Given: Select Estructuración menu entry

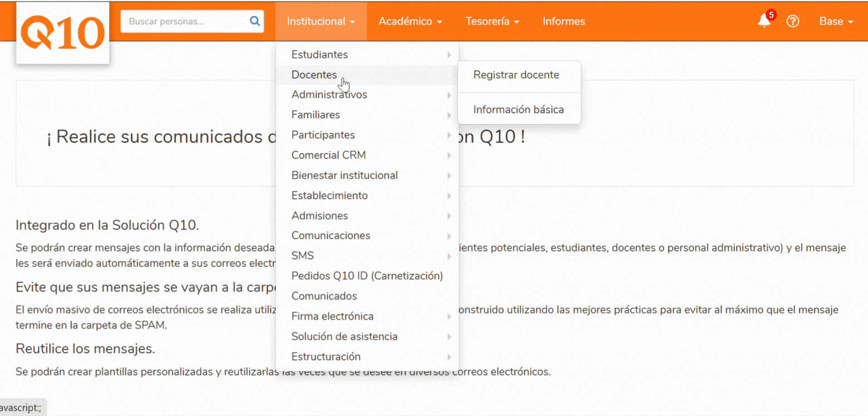Looking at the screenshot, I should (x=367, y=357).
